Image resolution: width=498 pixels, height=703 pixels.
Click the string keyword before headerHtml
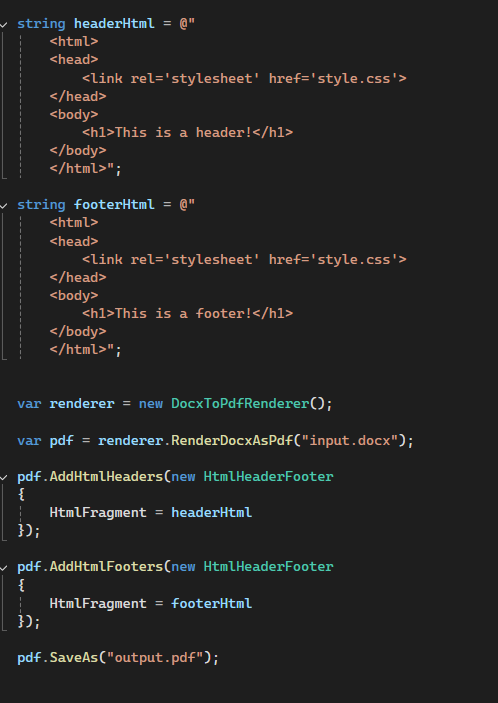pyautogui.click(x=41, y=24)
